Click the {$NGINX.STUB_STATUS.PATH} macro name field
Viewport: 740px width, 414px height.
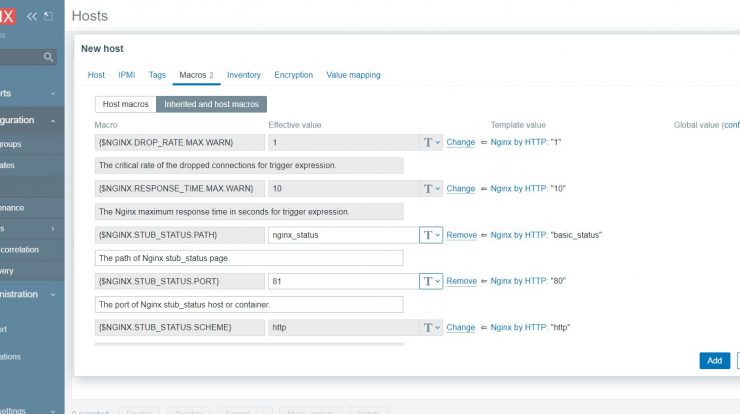pos(180,235)
